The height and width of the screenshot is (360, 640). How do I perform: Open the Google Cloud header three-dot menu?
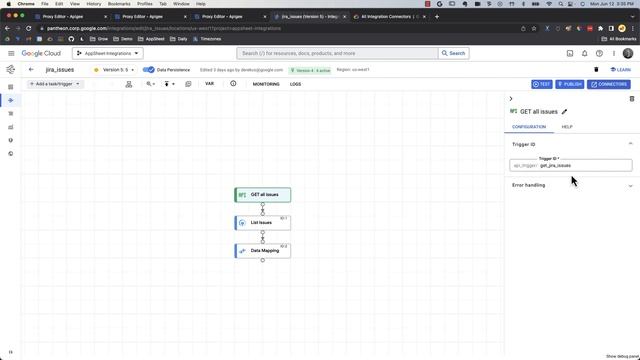point(613,53)
